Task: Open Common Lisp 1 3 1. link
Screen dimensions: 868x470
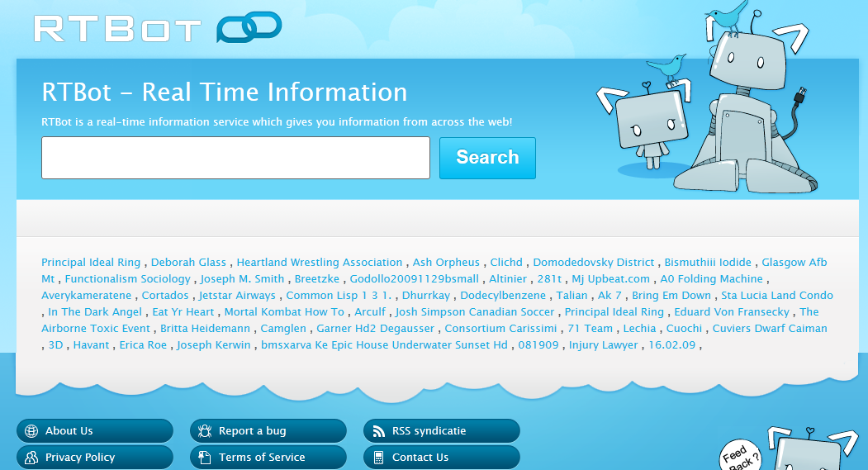Action: pyautogui.click(x=339, y=296)
